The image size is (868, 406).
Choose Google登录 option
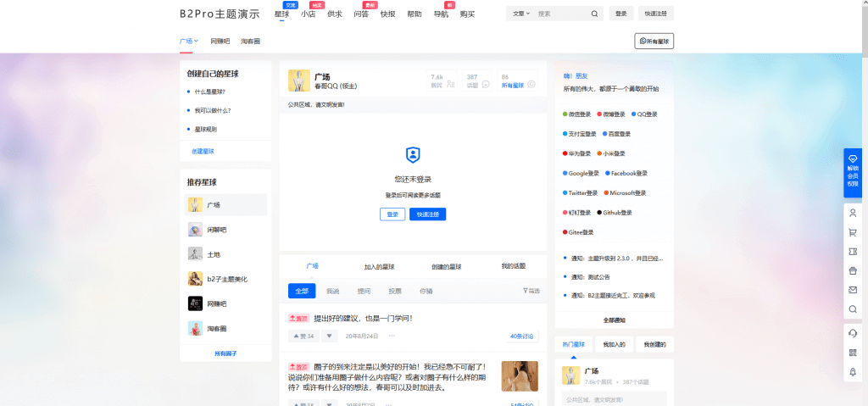pos(581,174)
